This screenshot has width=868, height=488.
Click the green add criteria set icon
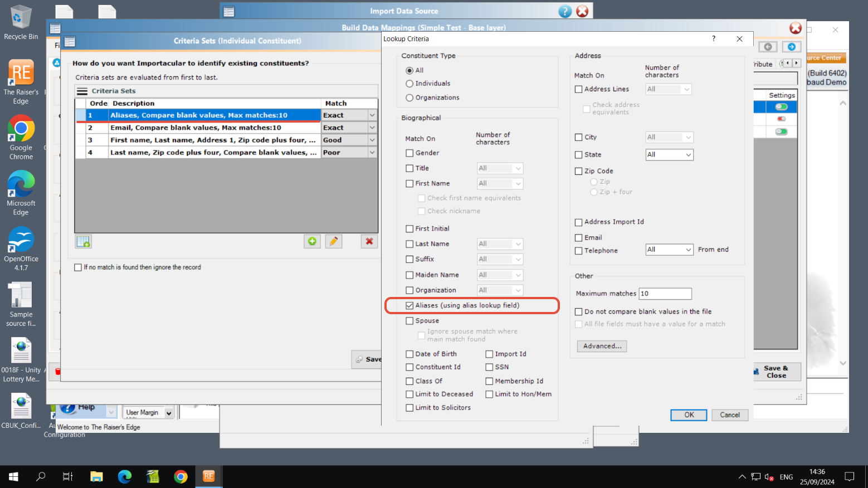(312, 241)
